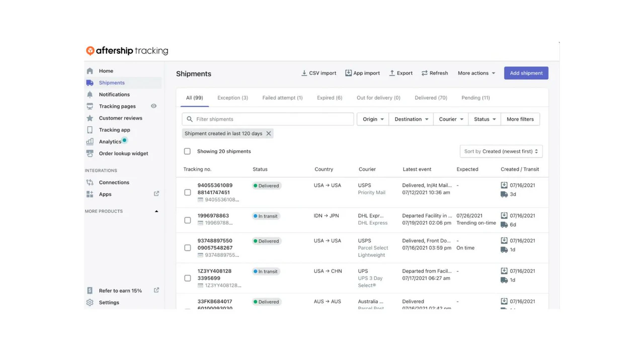The width and height of the screenshot is (644, 362).
Task: Click external link icon next to Apps
Action: click(156, 194)
